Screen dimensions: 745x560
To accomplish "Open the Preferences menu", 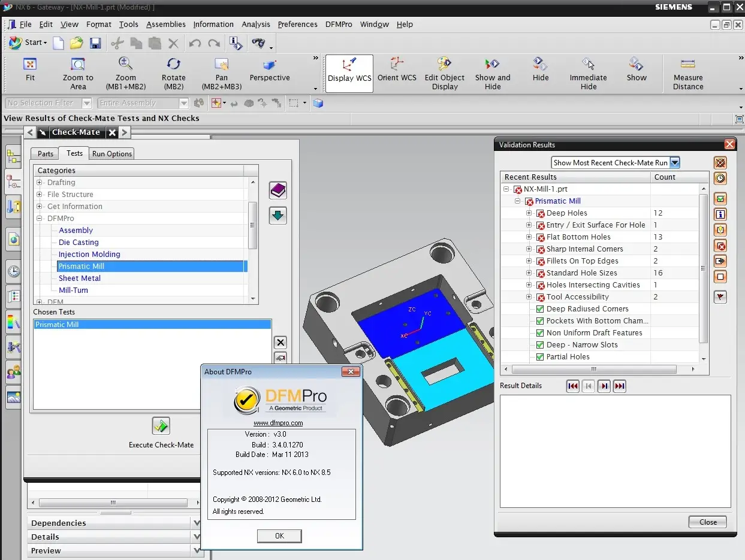I will 297,25.
